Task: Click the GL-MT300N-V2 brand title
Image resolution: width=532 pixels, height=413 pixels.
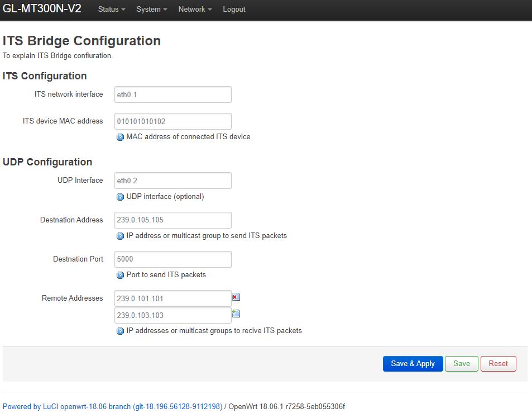Action: click(x=42, y=8)
